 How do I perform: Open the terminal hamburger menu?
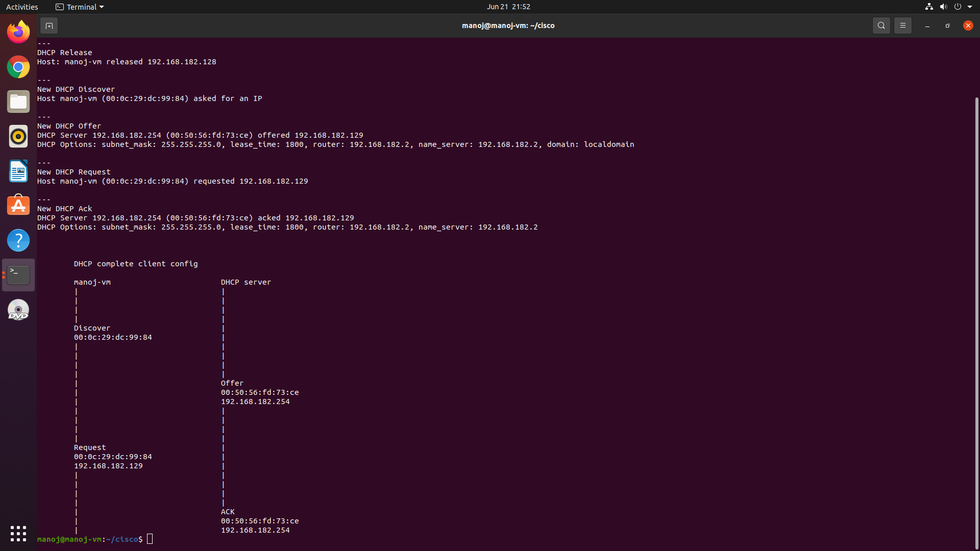(x=902, y=25)
